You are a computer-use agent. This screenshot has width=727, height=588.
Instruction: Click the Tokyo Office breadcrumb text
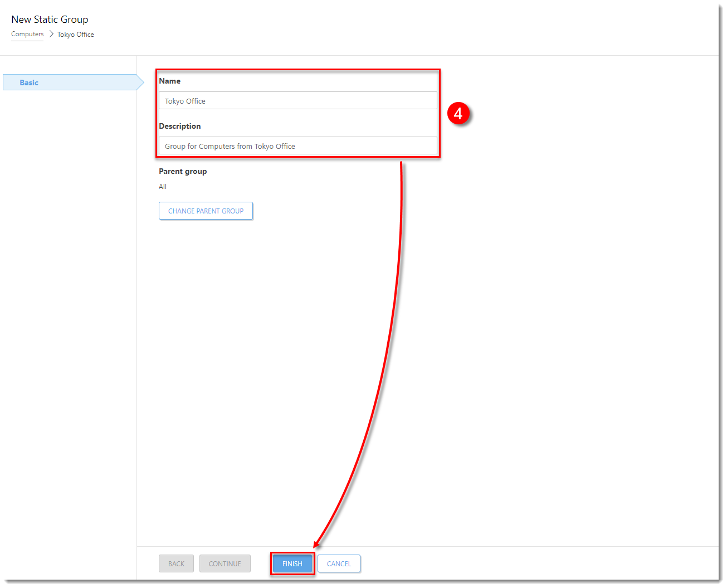76,35
